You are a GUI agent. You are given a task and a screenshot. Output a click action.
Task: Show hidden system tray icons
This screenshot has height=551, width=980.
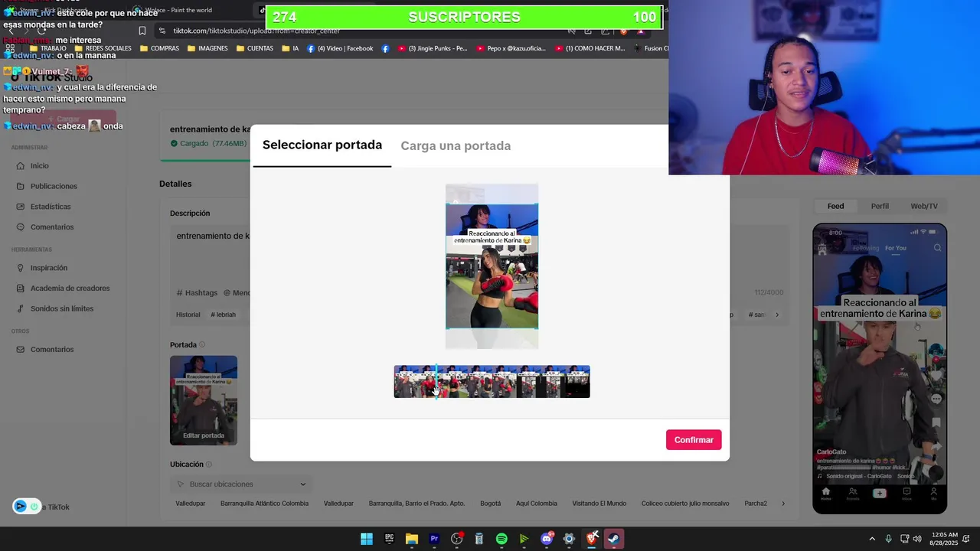[872, 539]
